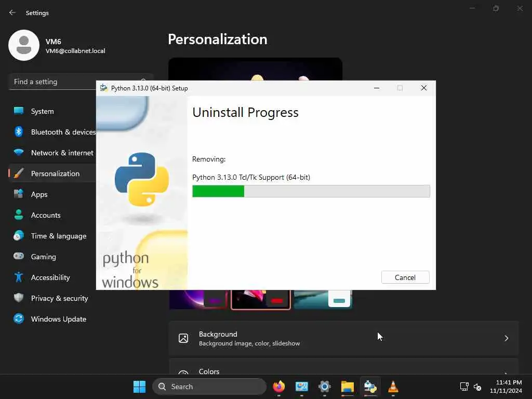Open the VM6@collabnet.local account link

coord(75,51)
